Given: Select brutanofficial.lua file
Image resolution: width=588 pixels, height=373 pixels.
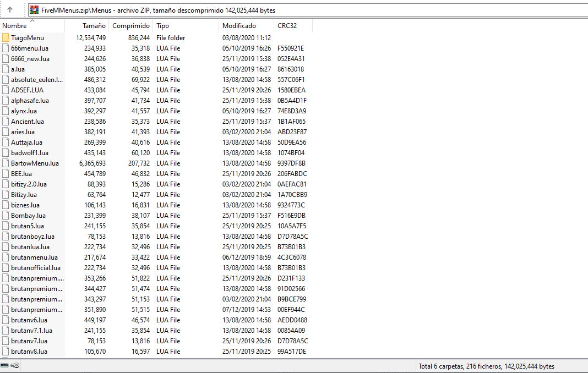Looking at the screenshot, I should [x=36, y=268].
